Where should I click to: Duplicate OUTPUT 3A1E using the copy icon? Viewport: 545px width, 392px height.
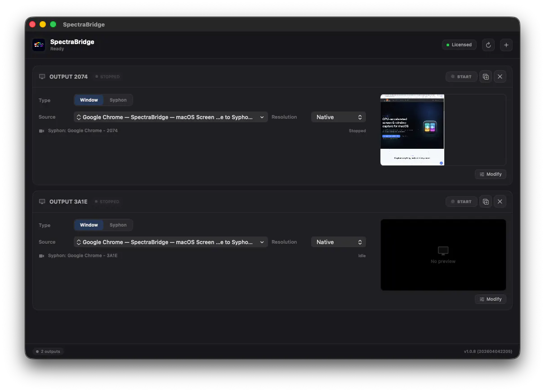pos(486,202)
